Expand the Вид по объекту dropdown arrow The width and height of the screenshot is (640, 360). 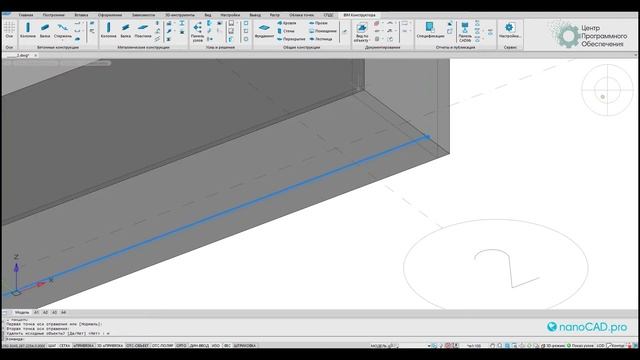[x=369, y=40]
